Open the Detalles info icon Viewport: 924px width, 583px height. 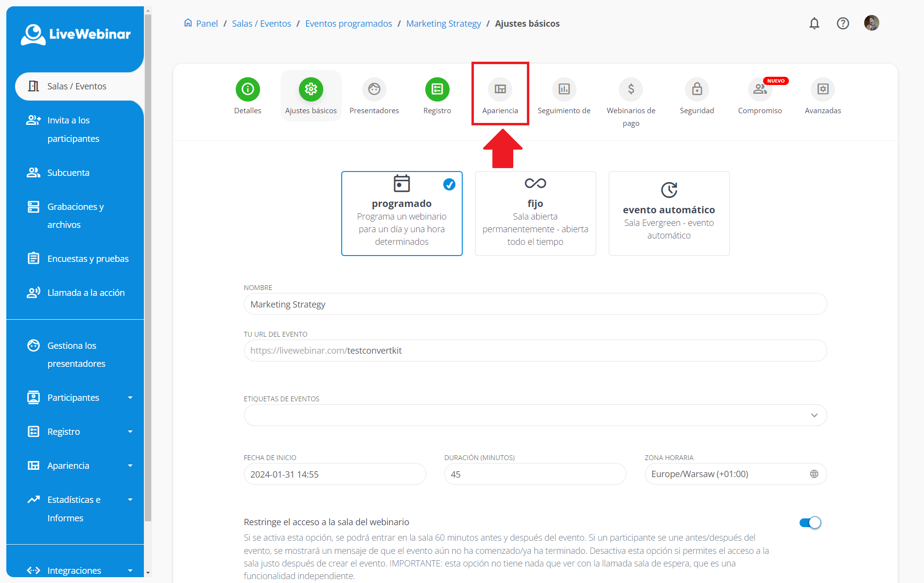click(247, 89)
